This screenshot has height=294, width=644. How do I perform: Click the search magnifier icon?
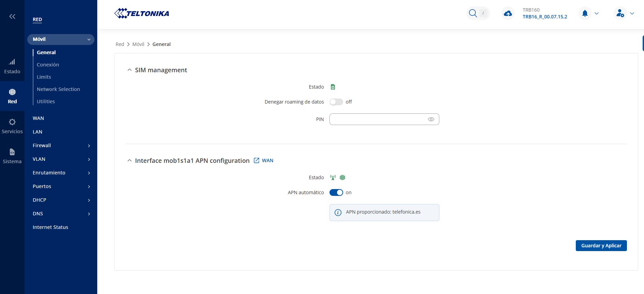[x=473, y=13]
